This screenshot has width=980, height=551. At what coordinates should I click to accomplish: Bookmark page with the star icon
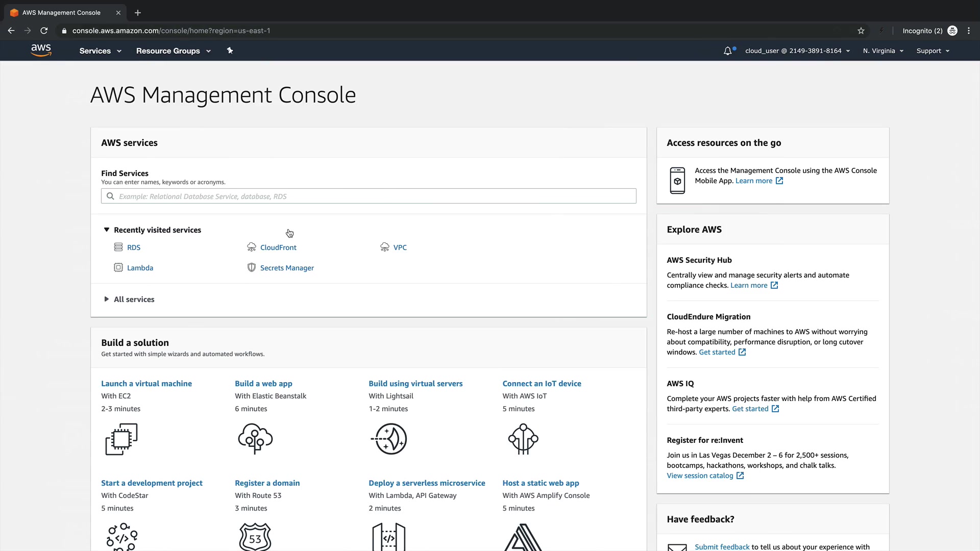coord(861,31)
